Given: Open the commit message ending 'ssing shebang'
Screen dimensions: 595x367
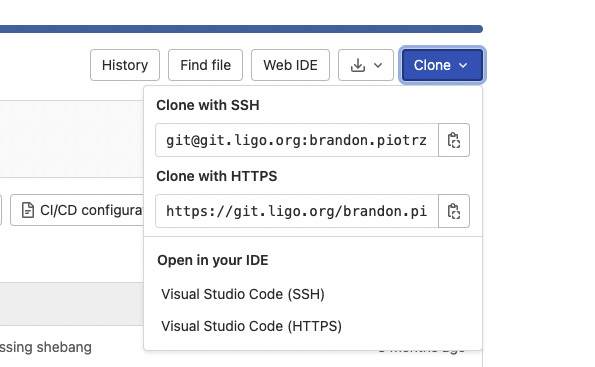Looking at the screenshot, I should click(x=46, y=347).
